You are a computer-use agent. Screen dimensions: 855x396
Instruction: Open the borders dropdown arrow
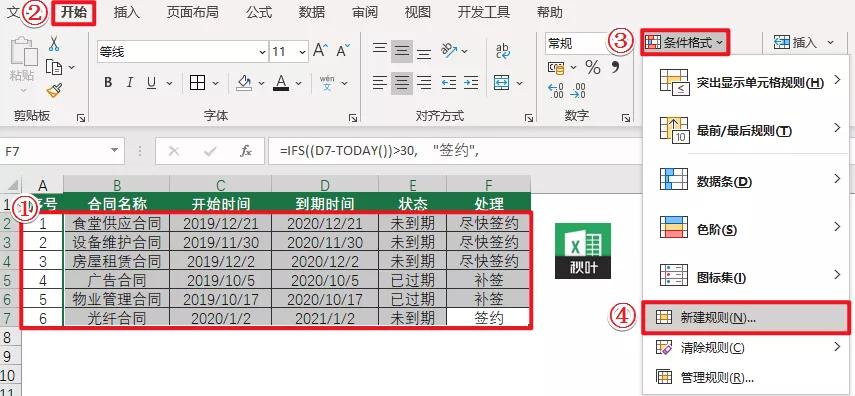[x=215, y=83]
